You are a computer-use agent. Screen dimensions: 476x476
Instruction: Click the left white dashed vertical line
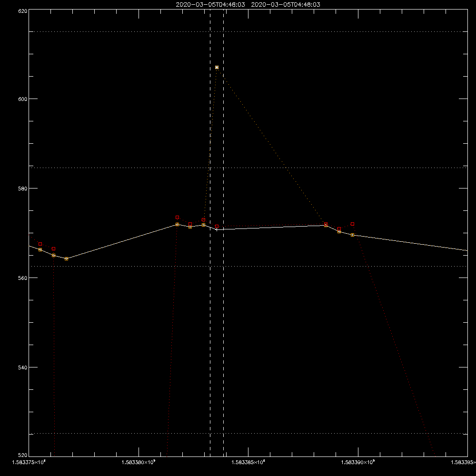(210, 233)
